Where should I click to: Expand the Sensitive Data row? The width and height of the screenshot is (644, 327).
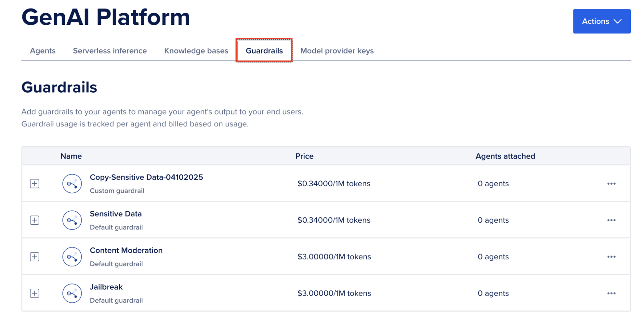click(x=35, y=220)
